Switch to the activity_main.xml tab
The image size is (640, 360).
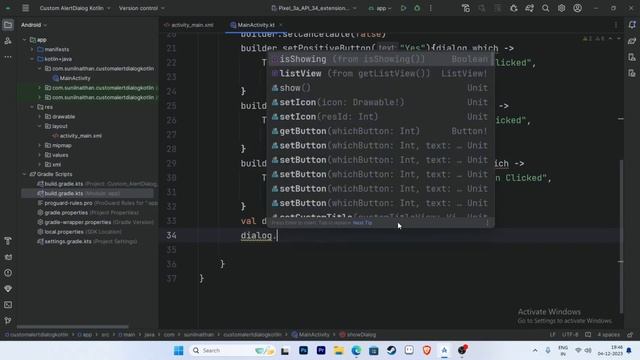[189, 25]
